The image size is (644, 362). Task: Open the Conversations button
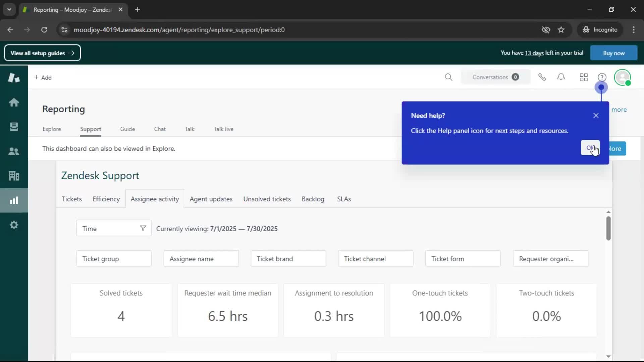pos(496,77)
